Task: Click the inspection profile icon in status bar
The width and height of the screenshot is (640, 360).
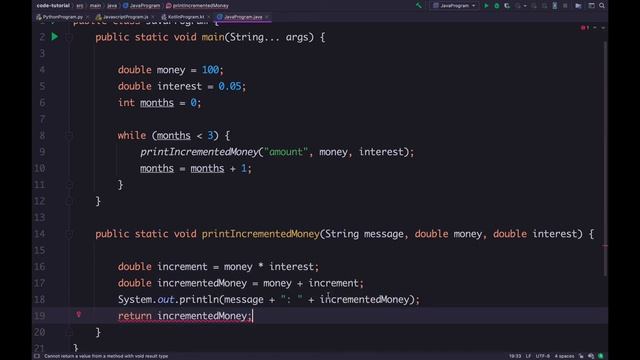Action: 591,356
